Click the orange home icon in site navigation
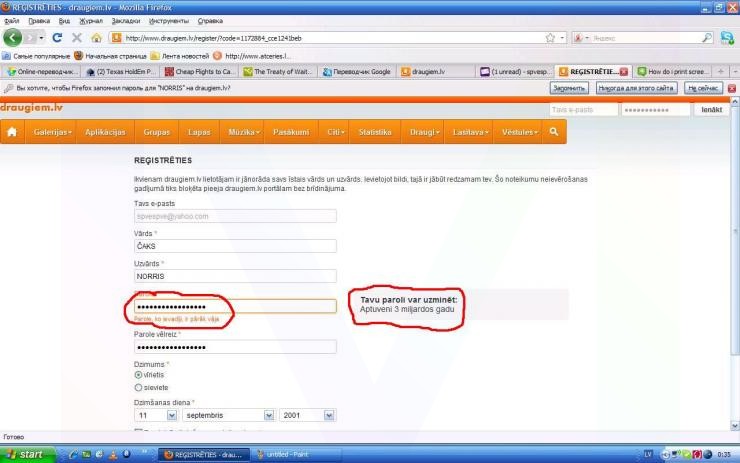Screen dimensions: 740x463 13,131
